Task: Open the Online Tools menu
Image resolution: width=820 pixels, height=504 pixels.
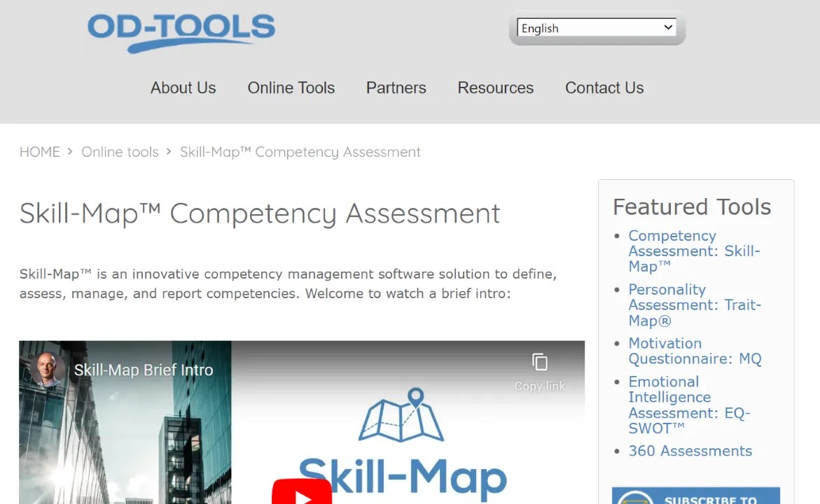Action: tap(291, 87)
